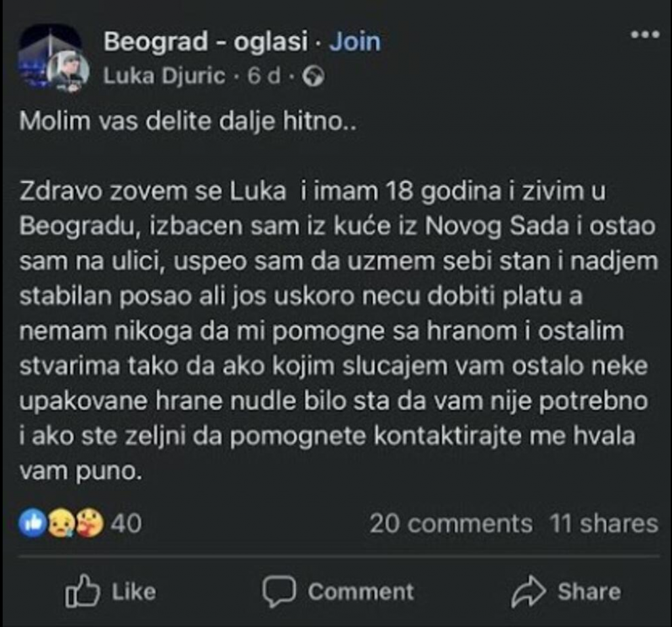672x627 pixels.
Task: Click the poster's small round profile picture
Action: (67, 71)
